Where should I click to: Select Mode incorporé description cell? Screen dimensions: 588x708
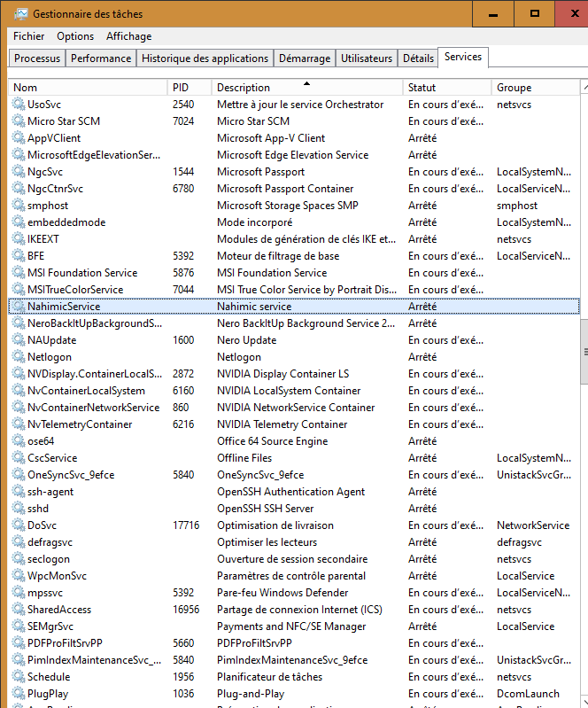(x=254, y=222)
